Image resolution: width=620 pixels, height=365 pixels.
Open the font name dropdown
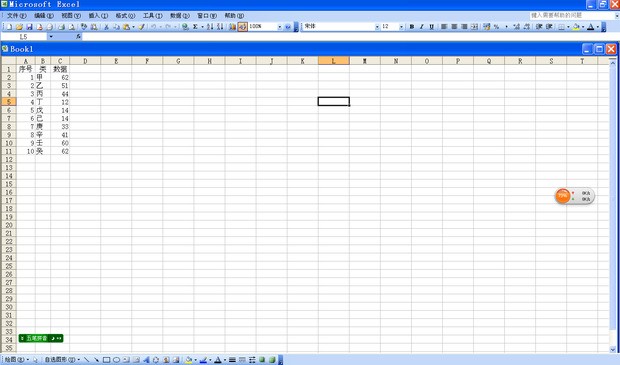tap(377, 26)
